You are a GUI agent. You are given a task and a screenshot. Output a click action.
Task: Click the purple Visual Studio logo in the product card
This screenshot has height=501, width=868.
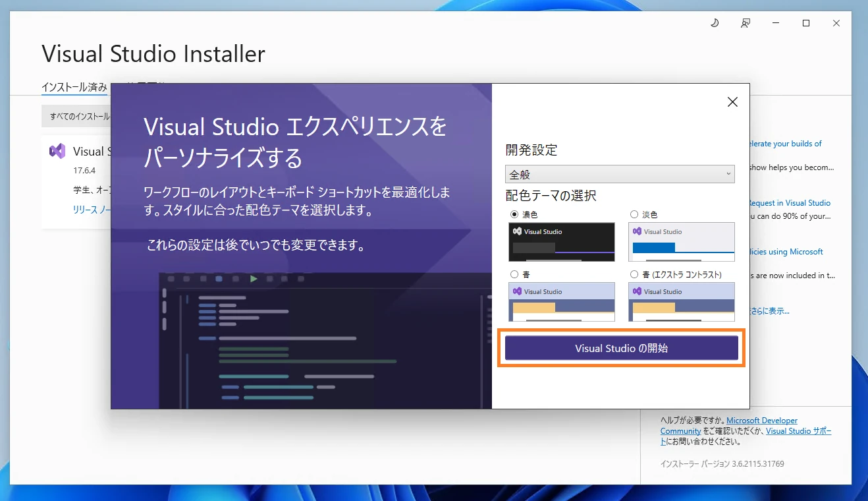point(57,151)
